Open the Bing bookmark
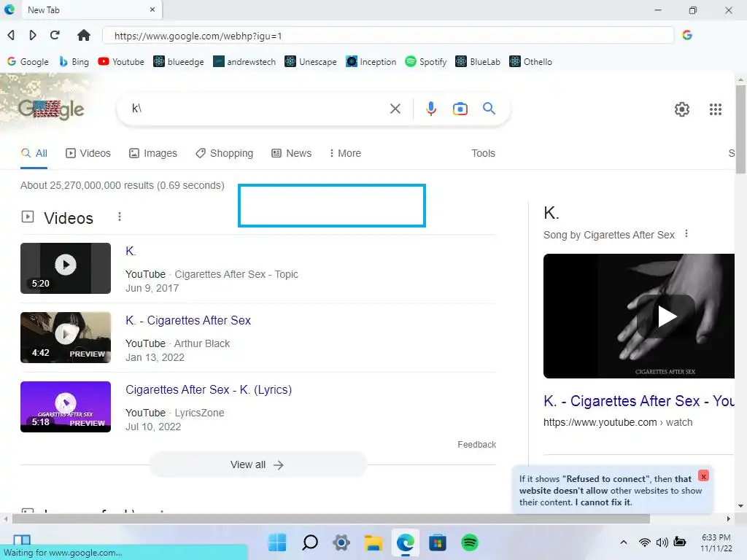 (x=74, y=62)
